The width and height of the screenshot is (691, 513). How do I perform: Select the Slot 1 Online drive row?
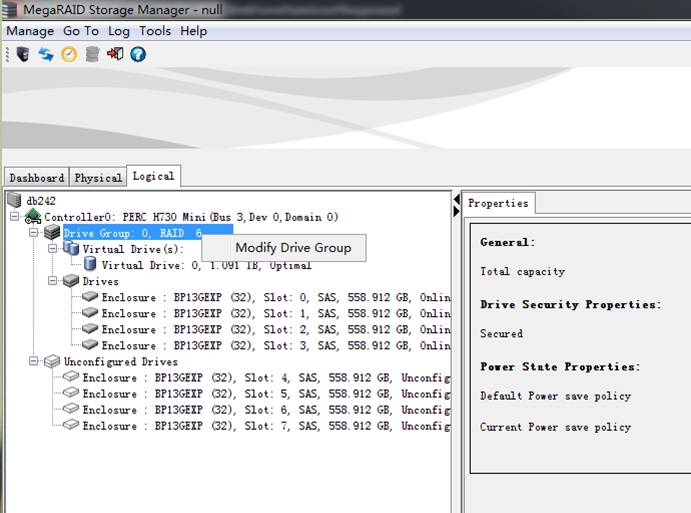(x=276, y=313)
